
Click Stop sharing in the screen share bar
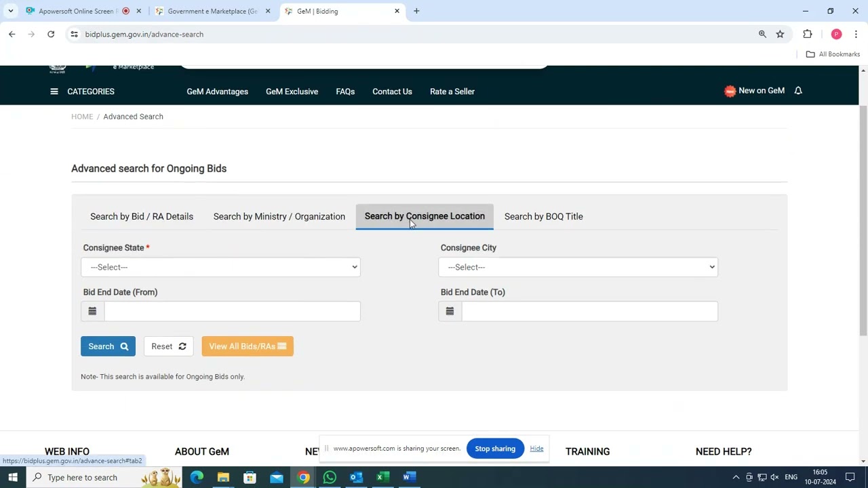tap(495, 449)
